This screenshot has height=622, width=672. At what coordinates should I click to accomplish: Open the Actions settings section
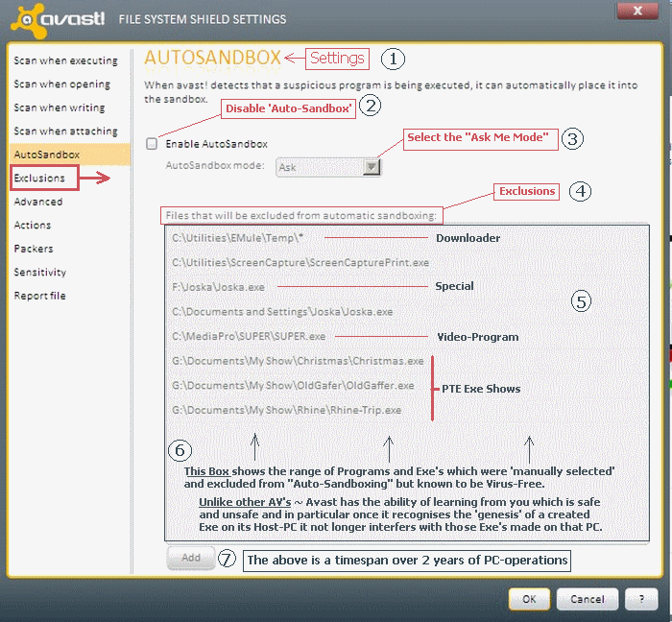pos(33,226)
